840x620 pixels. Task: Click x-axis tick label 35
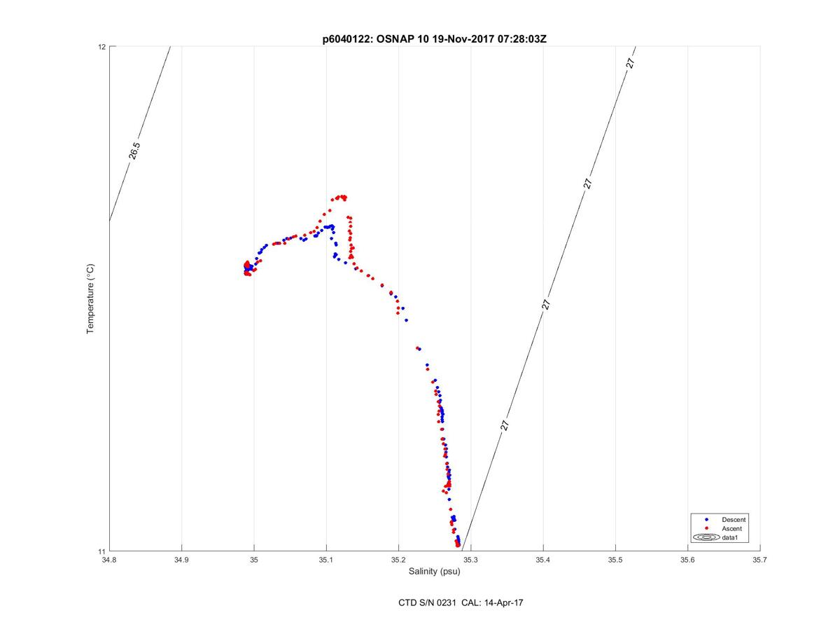253,560
